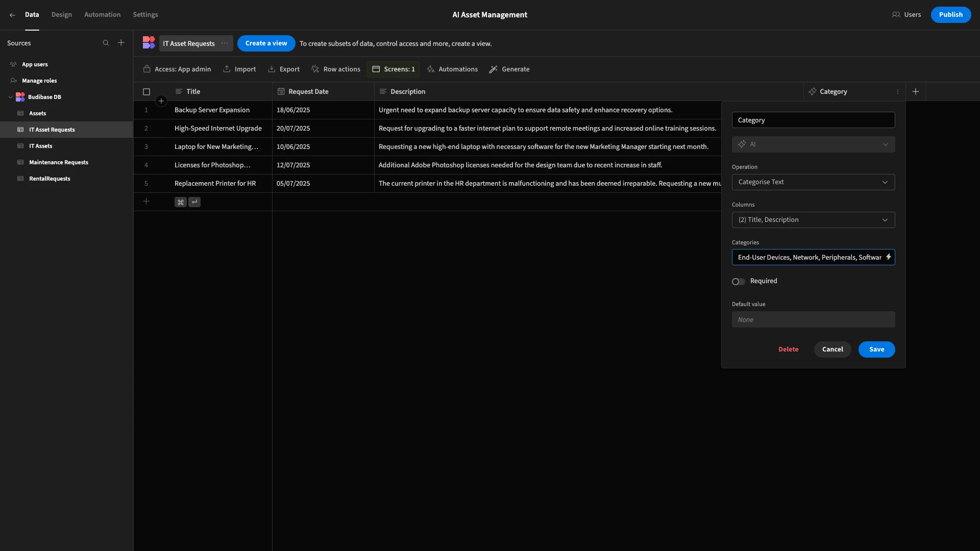Click the Default value input field
This screenshot has width=980, height=551.
pos(813,320)
